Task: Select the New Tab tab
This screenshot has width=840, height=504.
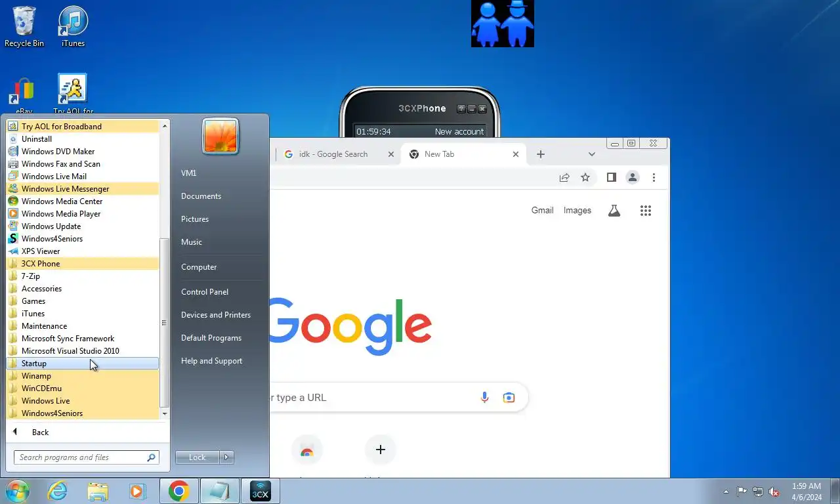Action: coord(463,154)
